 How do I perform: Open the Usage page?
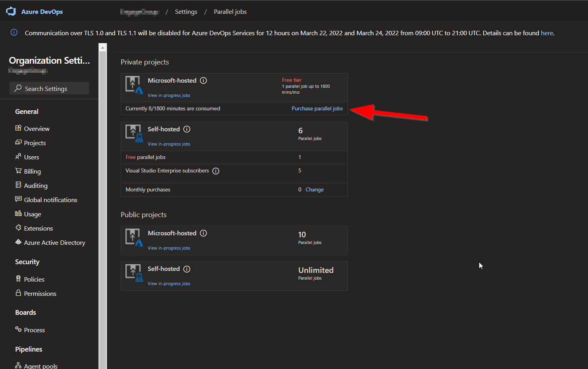pyautogui.click(x=32, y=214)
